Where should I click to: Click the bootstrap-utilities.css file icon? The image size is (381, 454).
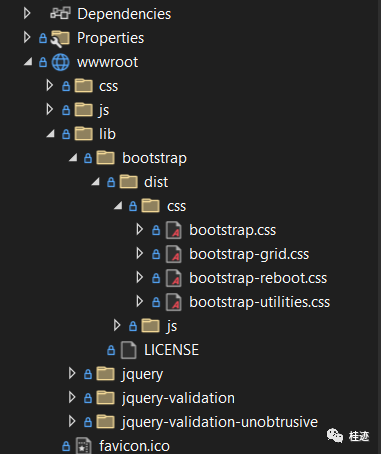174,302
